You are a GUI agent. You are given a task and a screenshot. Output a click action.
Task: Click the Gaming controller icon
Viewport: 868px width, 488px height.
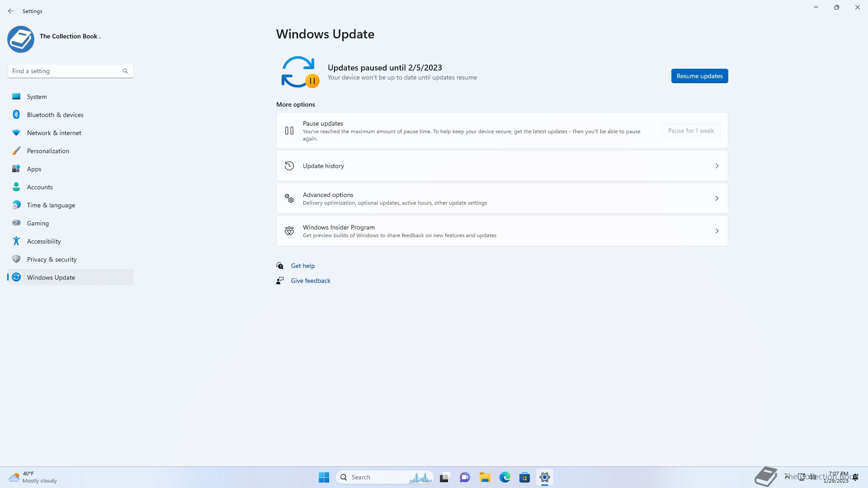coord(16,222)
